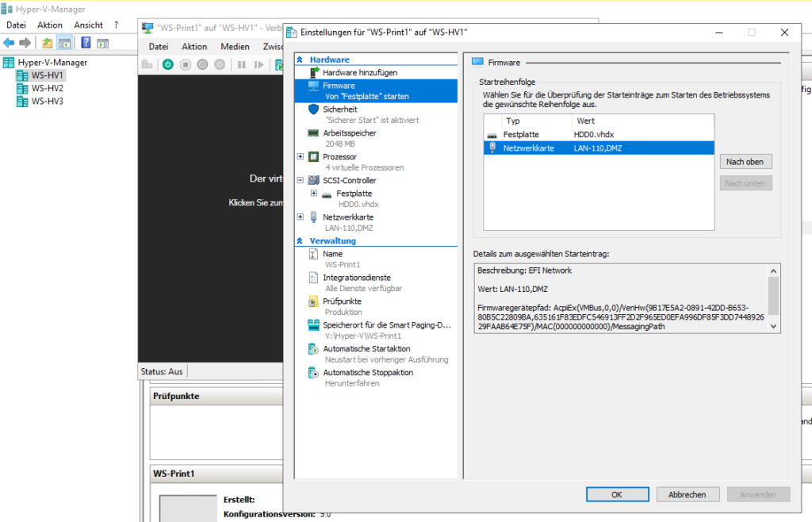Open the Ansicht menu
Viewport: 812px width, 522px height.
click(89, 25)
